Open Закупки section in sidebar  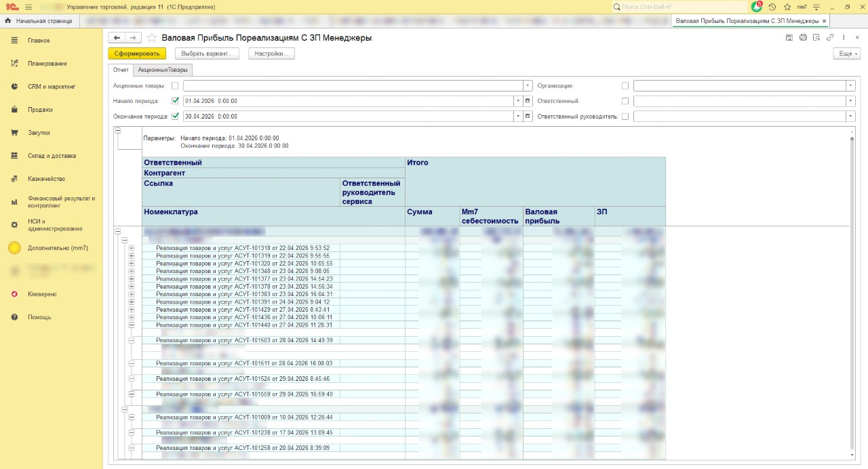point(39,133)
